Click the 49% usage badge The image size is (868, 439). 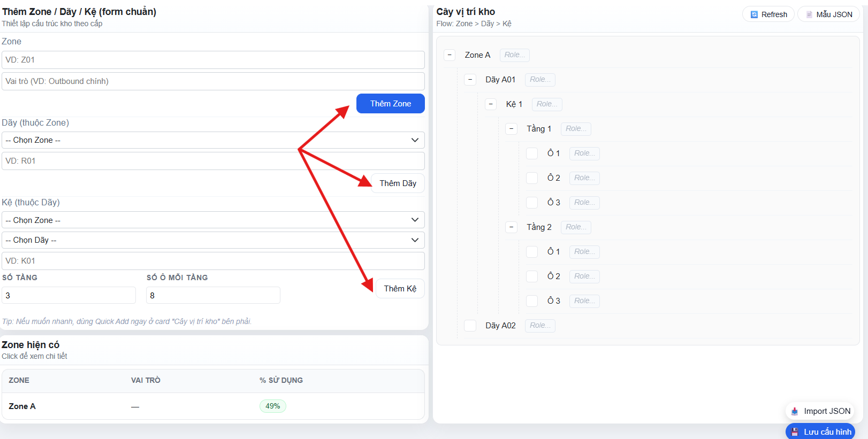coord(273,406)
